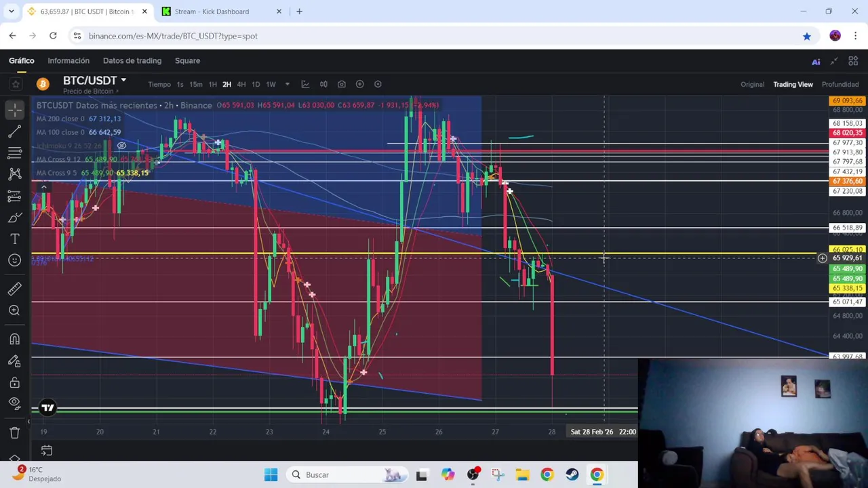This screenshot has width=868, height=488.
Task: Click the plus circle compare icon
Action: tap(359, 84)
